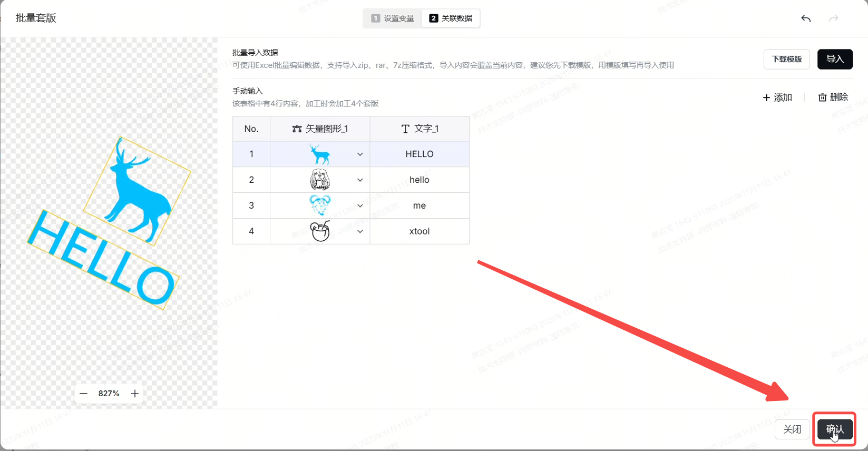Select the 关联数据 step tab
Viewport: 868px width, 451px height.
(451, 18)
